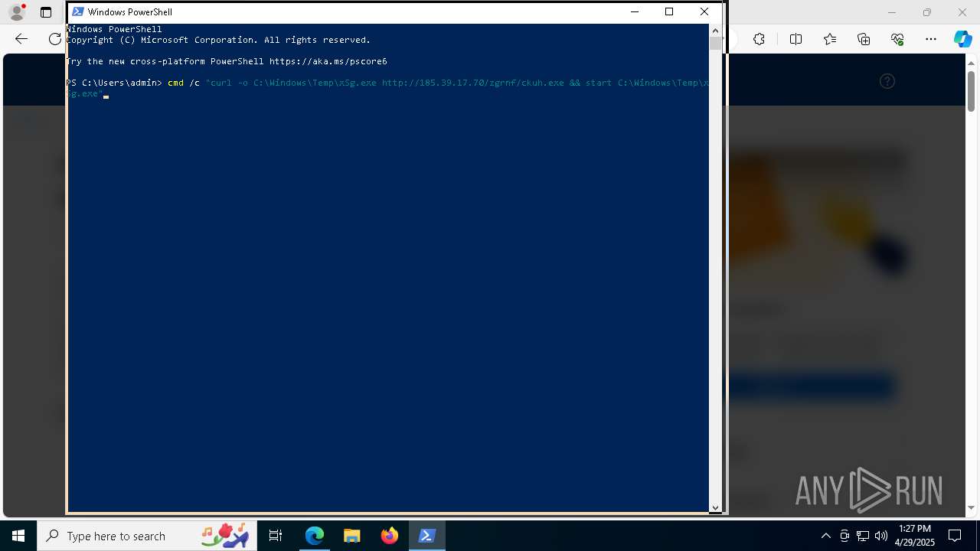This screenshot has width=980, height=551.
Task: Click PowerShell scrollbar down arrow
Action: (x=715, y=507)
